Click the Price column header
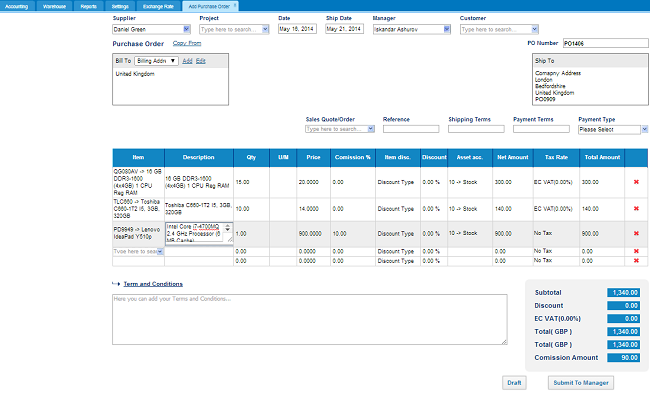Image resolution: width=650 pixels, height=393 pixels. pos(313,158)
